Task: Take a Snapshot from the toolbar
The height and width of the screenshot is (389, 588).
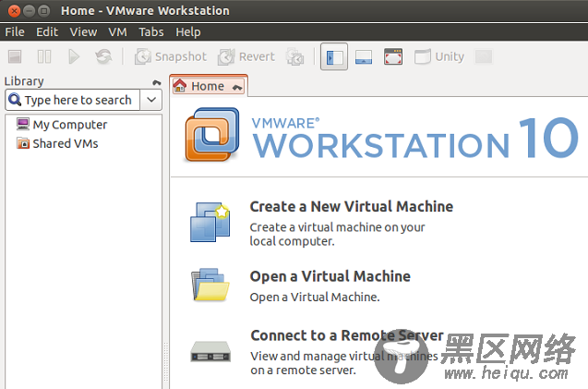Action: [x=171, y=56]
